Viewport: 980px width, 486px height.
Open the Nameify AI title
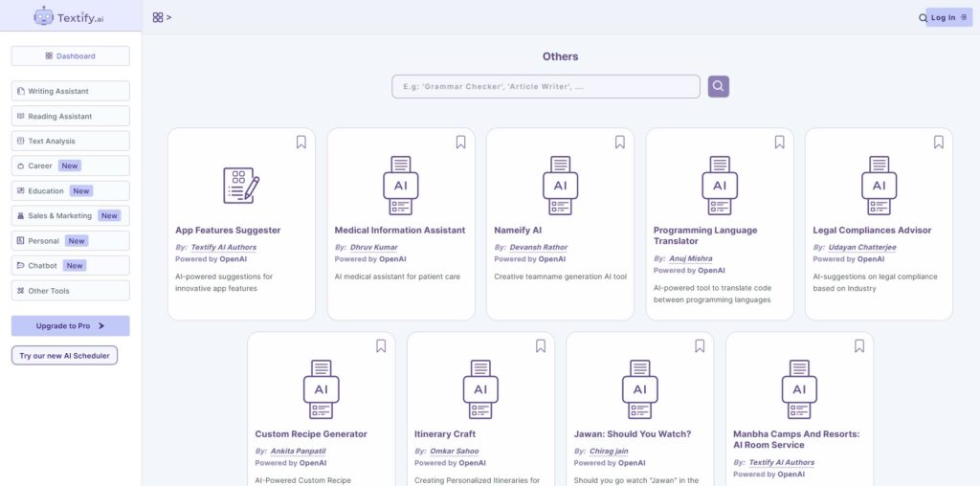(518, 231)
